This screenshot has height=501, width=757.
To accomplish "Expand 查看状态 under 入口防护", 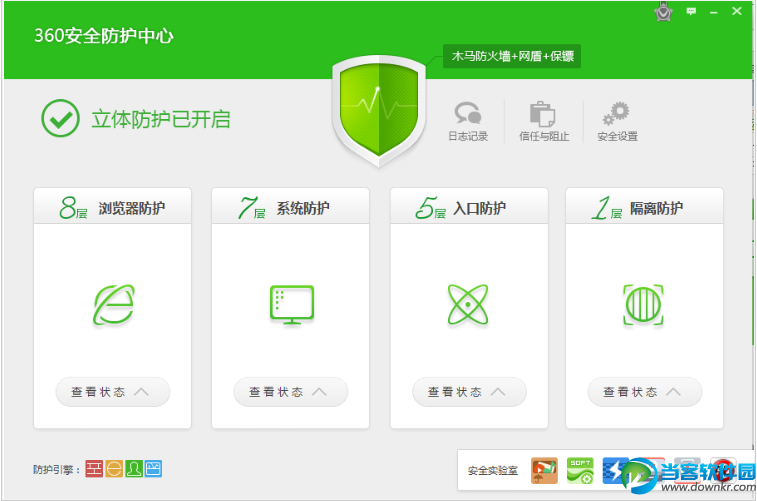I will (469, 392).
